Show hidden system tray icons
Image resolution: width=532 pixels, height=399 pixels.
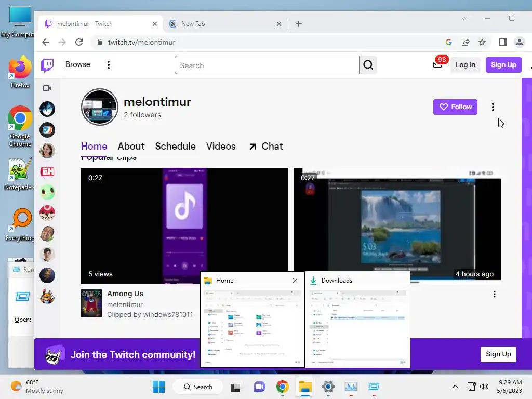coord(455,387)
